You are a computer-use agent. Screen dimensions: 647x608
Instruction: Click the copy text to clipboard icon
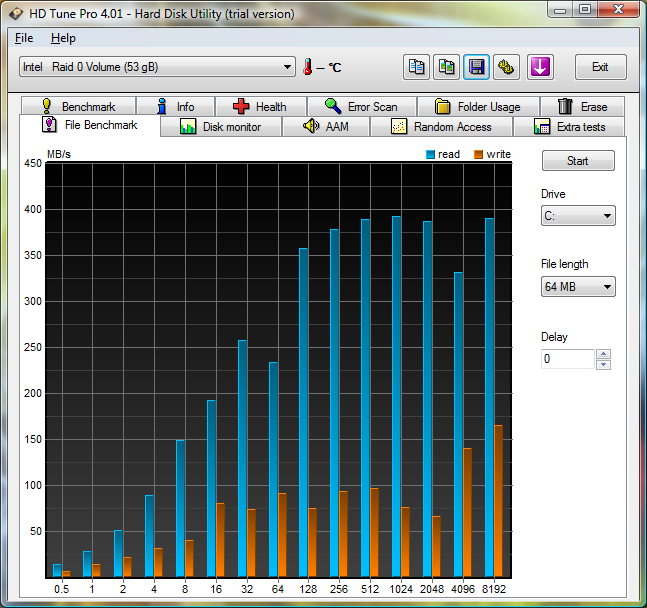(x=416, y=67)
